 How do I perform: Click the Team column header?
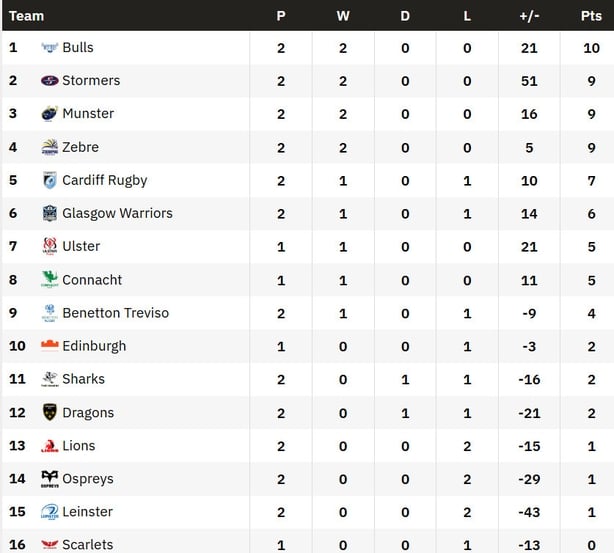(x=26, y=16)
